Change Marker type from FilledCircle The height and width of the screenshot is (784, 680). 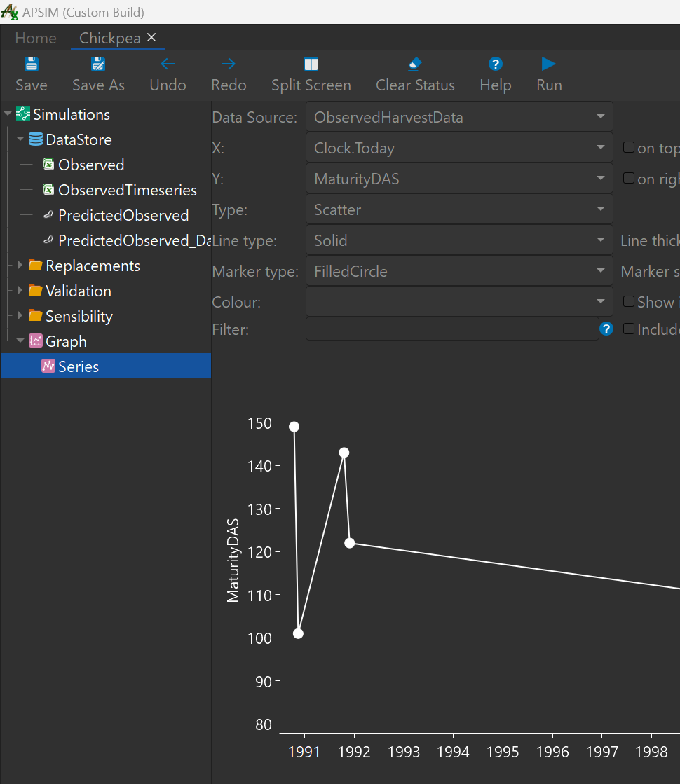coord(459,271)
